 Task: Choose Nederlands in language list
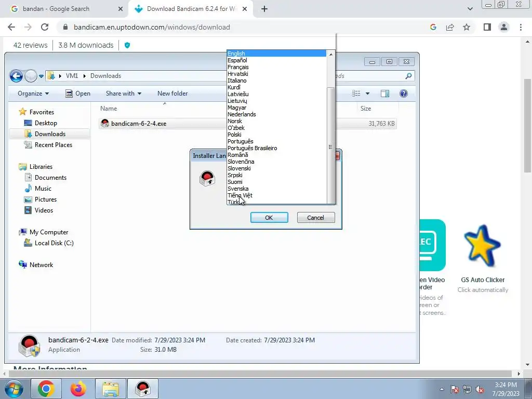[x=276, y=114]
